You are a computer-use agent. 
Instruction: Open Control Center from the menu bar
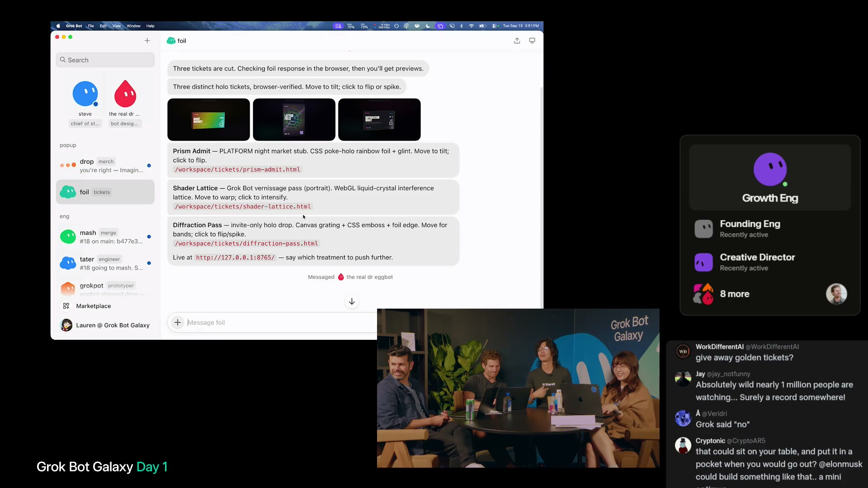pyautogui.click(x=495, y=26)
